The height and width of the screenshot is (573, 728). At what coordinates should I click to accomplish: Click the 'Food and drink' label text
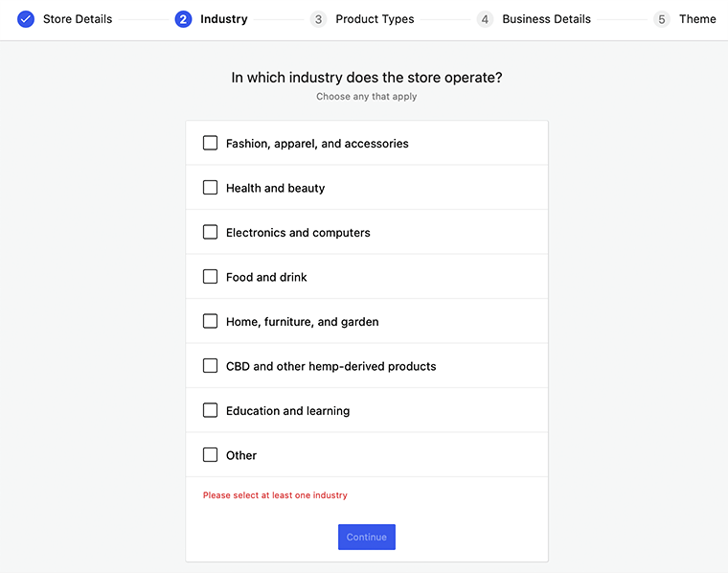(266, 277)
